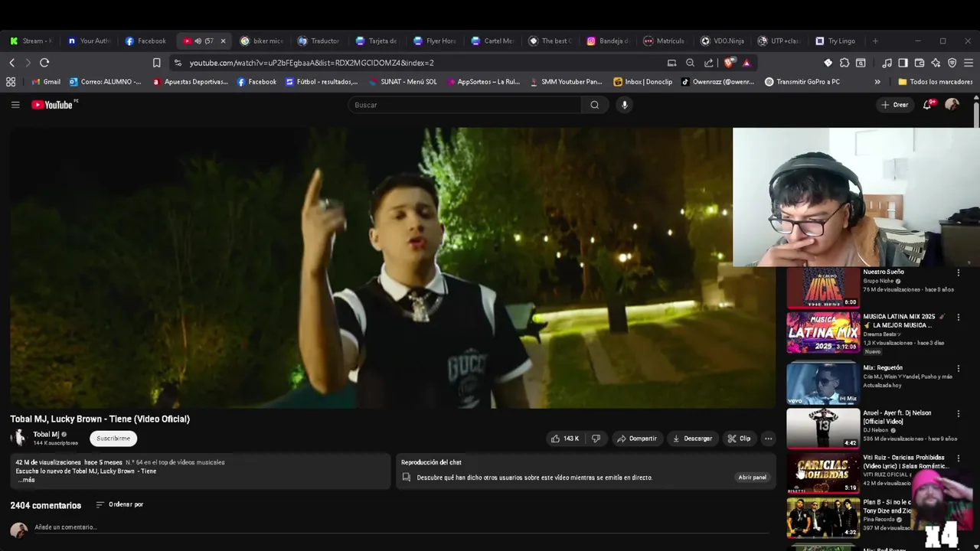Open the media control music note icon
The width and height of the screenshot is (980, 551).
(887, 63)
